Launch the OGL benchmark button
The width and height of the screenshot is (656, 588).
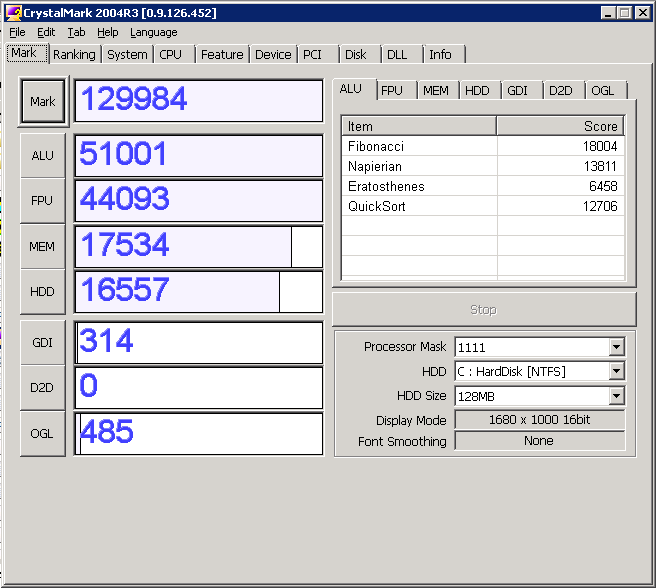point(43,433)
